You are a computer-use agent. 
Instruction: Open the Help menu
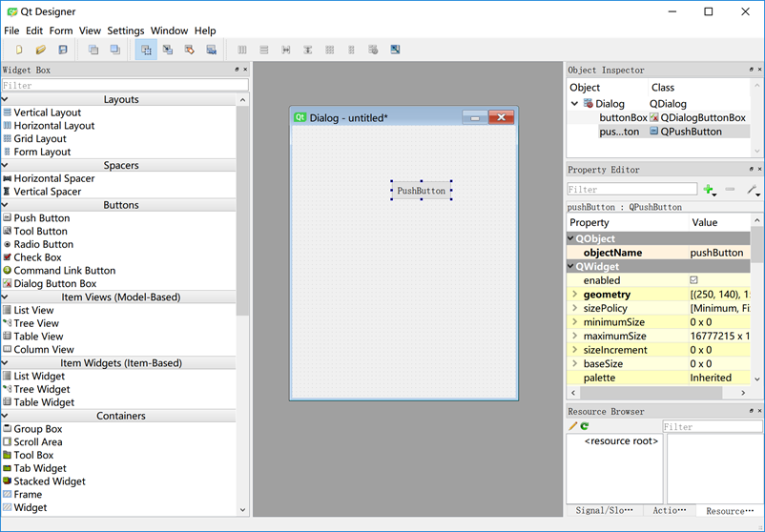tap(205, 31)
